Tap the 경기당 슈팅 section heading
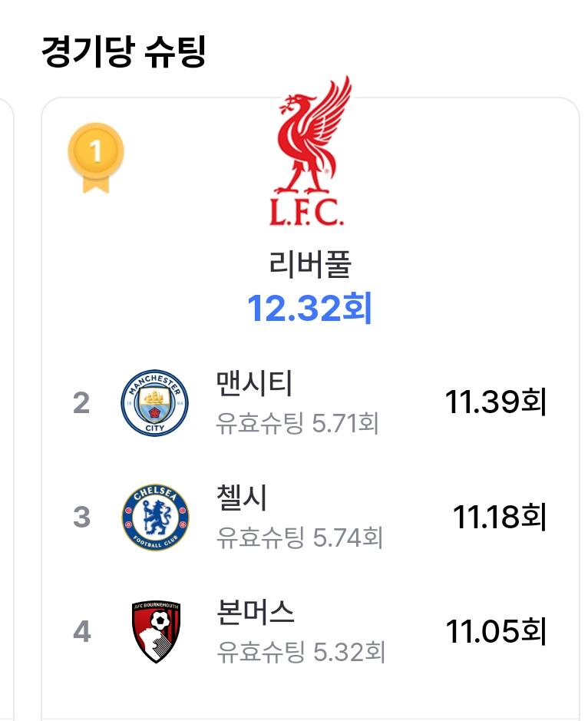This screenshot has width=588, height=721. click(x=124, y=51)
